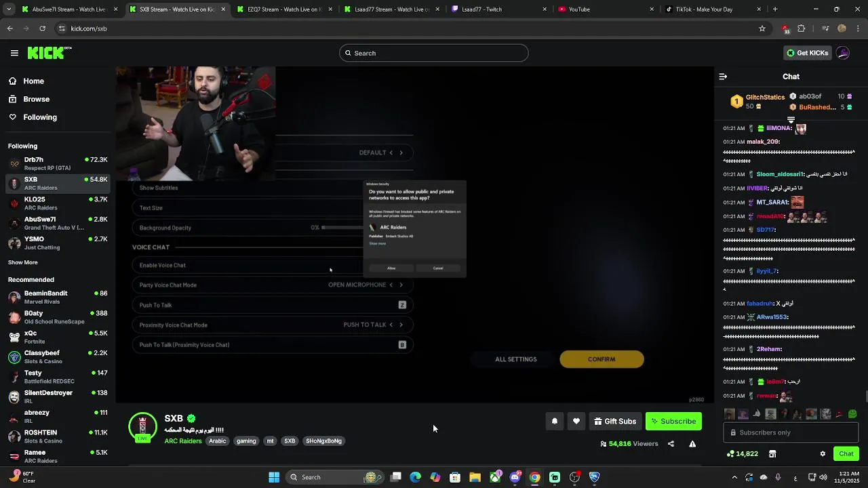Click the gaming tag
868x488 pixels.
tap(246, 441)
